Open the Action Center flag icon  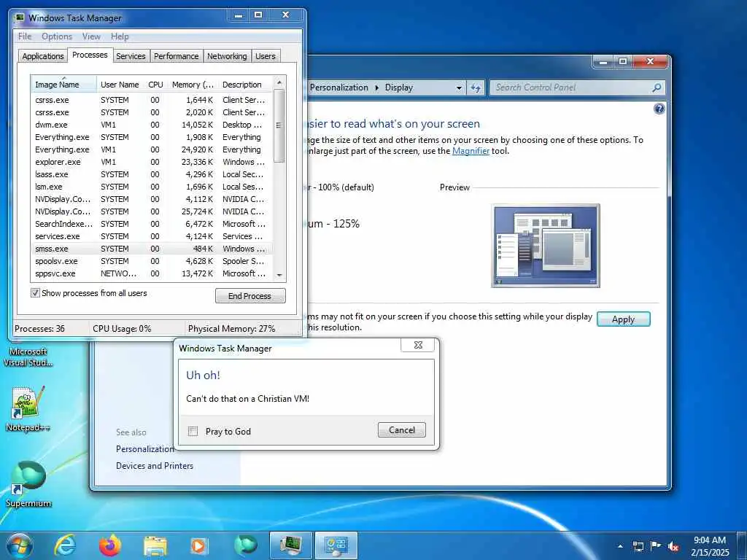tap(656, 546)
